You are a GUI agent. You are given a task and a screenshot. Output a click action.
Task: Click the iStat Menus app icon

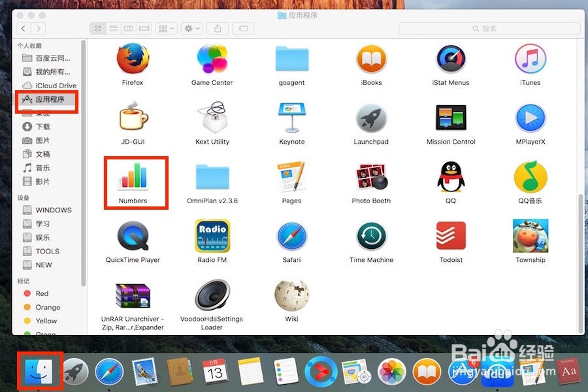(x=451, y=59)
